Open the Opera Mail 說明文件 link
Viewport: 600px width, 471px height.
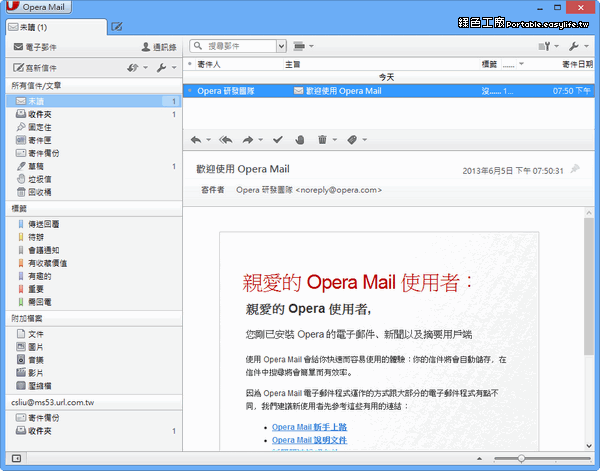309,440
